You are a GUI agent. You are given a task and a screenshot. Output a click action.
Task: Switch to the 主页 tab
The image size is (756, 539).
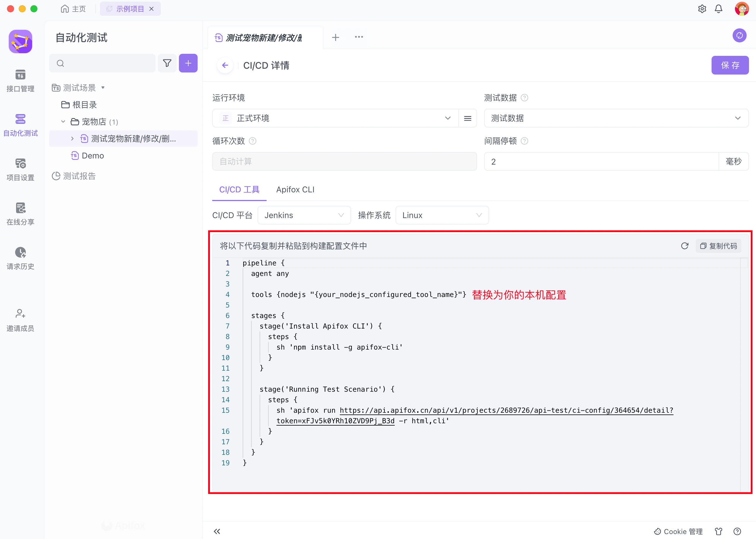(x=74, y=9)
